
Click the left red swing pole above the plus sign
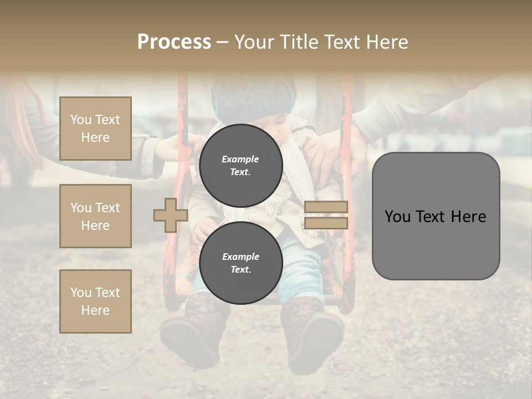[x=182, y=136]
